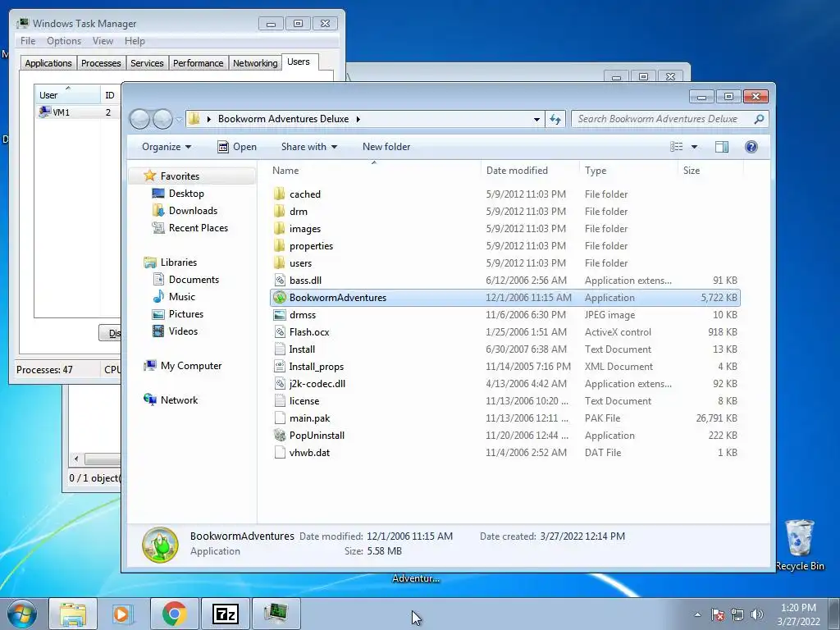The width and height of the screenshot is (840, 630).
Task: Open the Organize dropdown menu
Action: click(166, 147)
